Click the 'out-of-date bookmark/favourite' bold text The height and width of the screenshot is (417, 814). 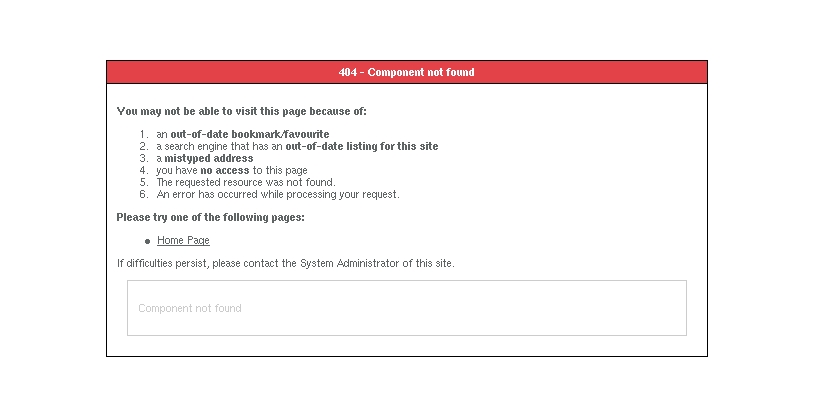[249, 134]
